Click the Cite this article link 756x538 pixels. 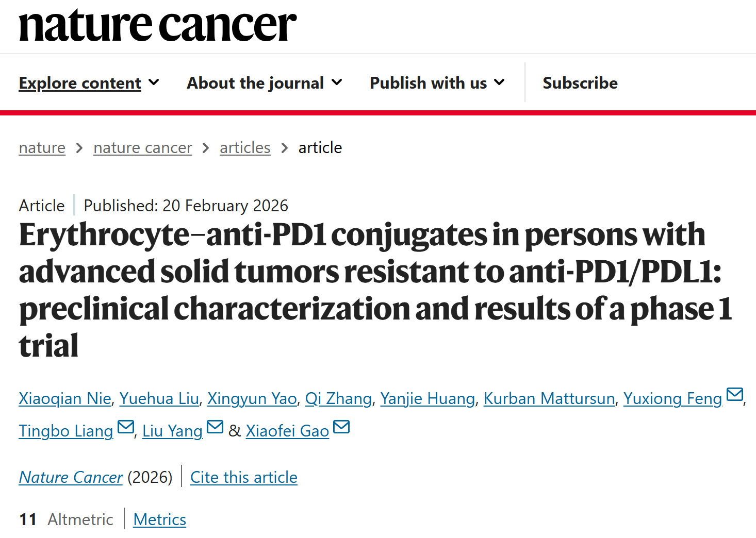244,477
